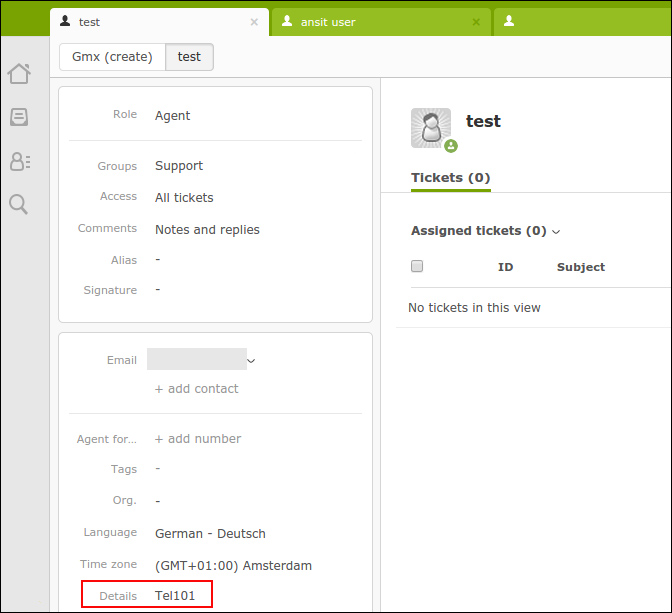This screenshot has height=613, width=672.
Task: Open the Email address dropdown chevron
Action: 251,361
